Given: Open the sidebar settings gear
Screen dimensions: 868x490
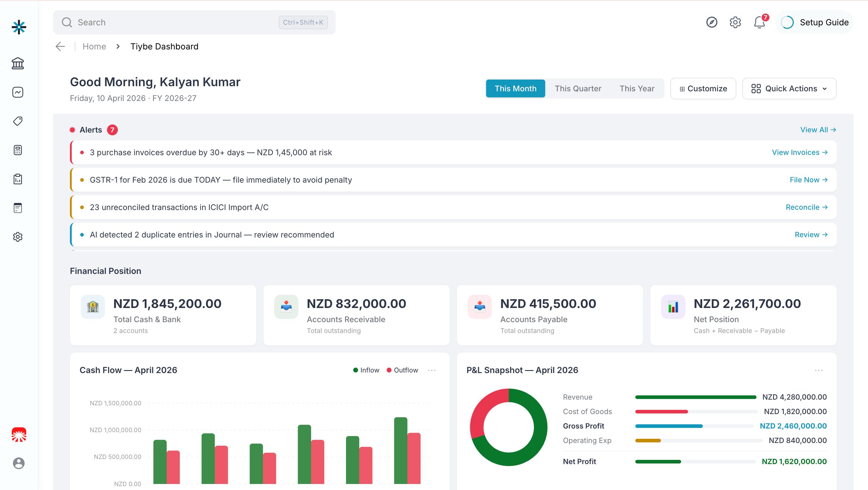Looking at the screenshot, I should [x=18, y=237].
